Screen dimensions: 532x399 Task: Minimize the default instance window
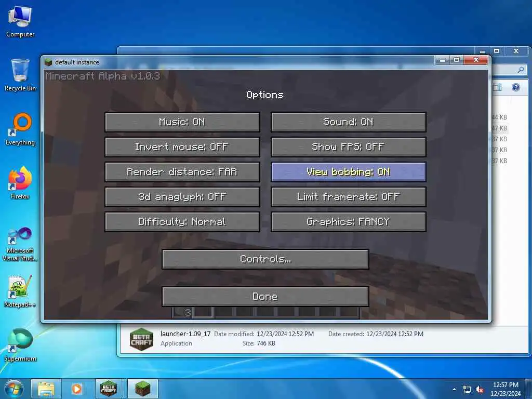point(443,60)
